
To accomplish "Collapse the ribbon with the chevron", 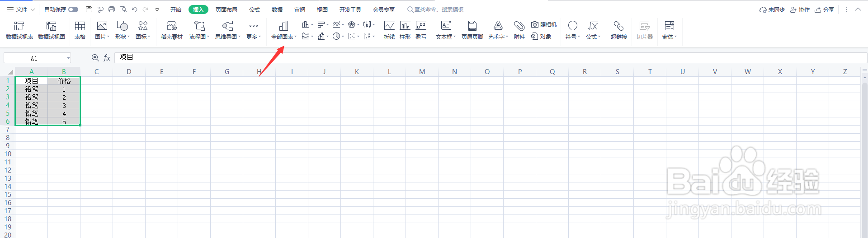I will tap(858, 9).
